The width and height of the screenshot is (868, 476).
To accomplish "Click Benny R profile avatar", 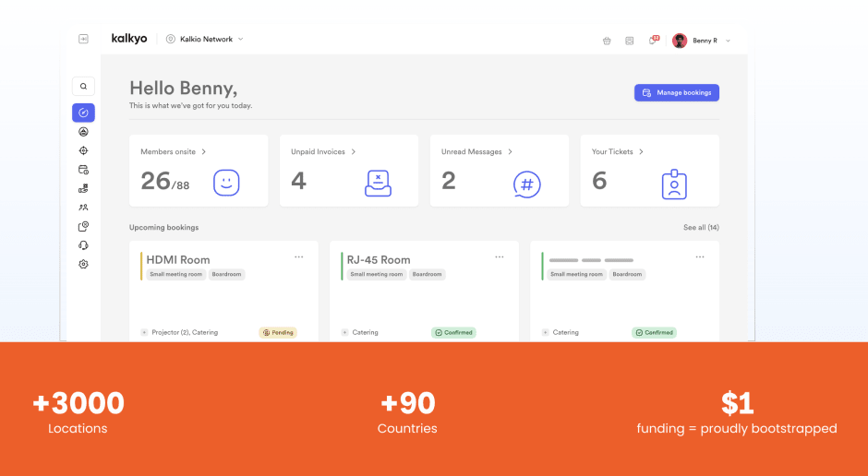I will point(680,41).
